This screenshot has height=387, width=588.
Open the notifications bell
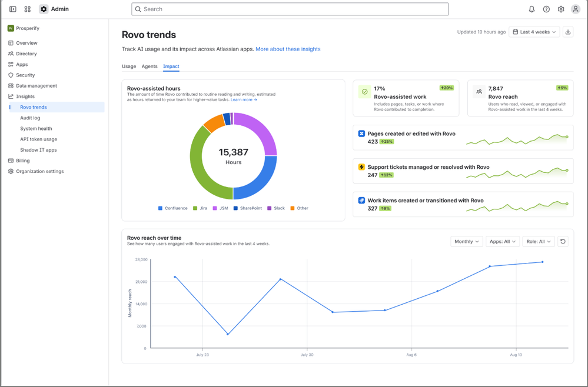(531, 9)
